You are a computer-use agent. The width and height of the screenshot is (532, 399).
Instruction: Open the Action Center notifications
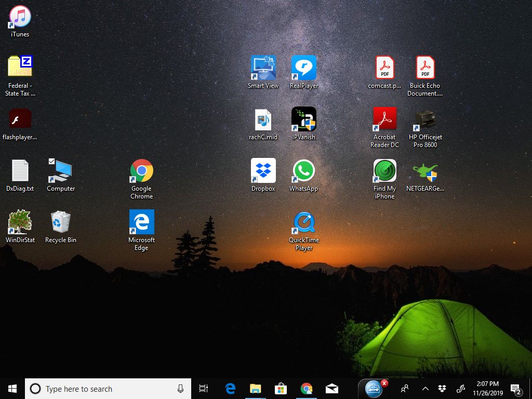click(x=516, y=389)
